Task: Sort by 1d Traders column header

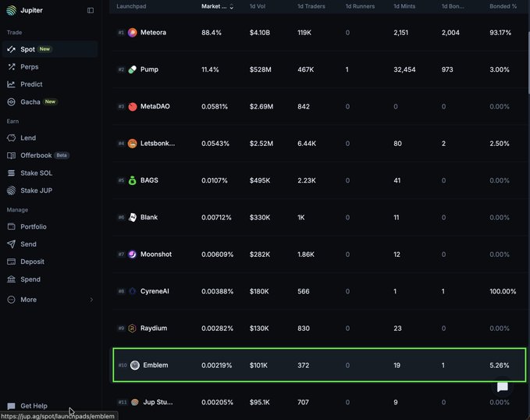Action: (x=311, y=6)
